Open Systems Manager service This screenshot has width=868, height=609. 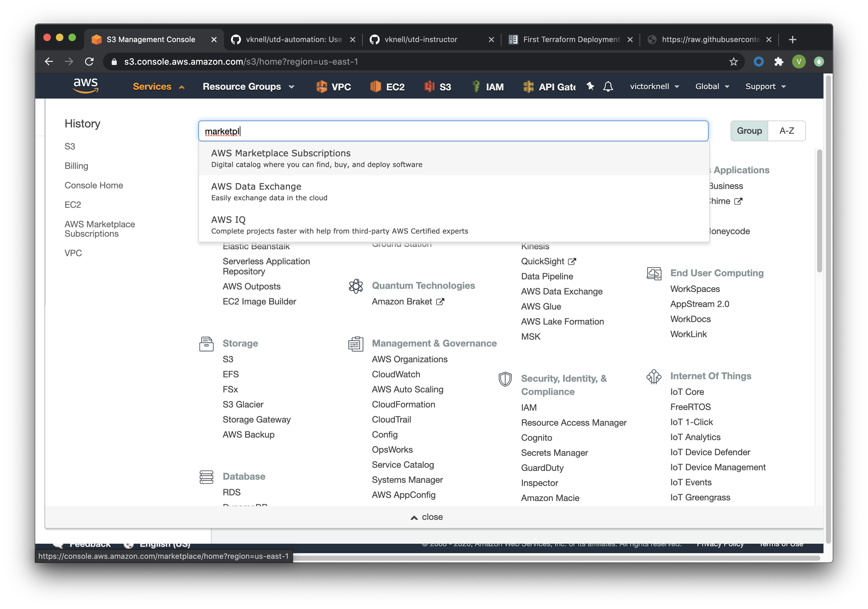[407, 480]
